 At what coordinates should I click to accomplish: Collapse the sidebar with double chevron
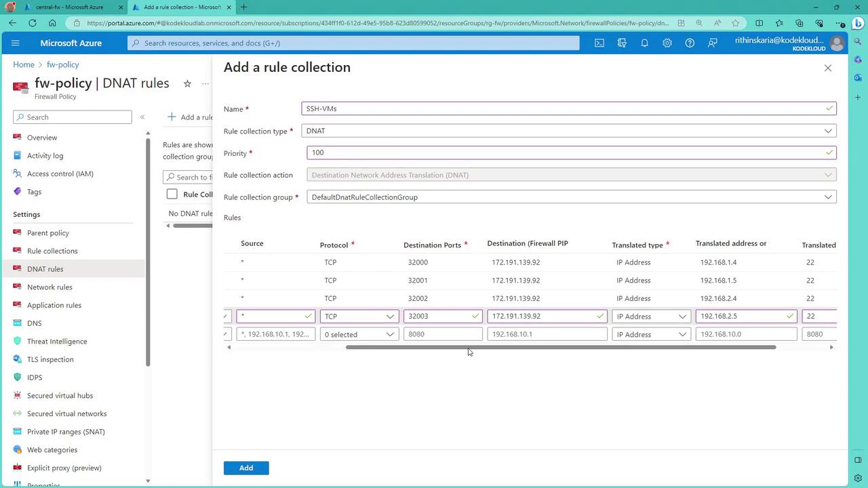[x=142, y=117]
